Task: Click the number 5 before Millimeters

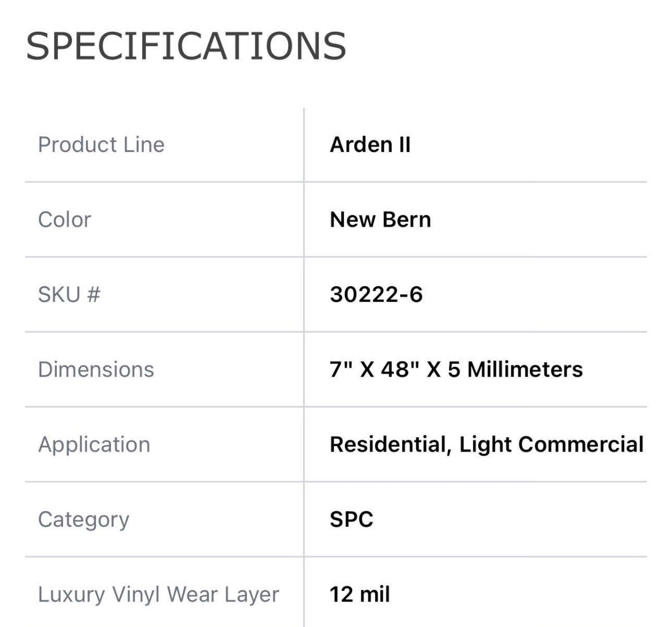Action: point(454,369)
